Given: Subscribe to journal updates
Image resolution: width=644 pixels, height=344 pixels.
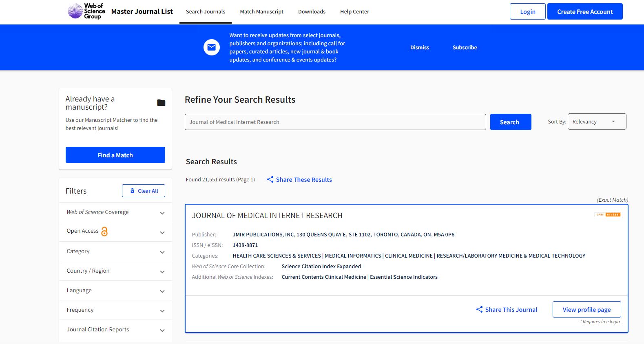Looking at the screenshot, I should click(x=465, y=47).
